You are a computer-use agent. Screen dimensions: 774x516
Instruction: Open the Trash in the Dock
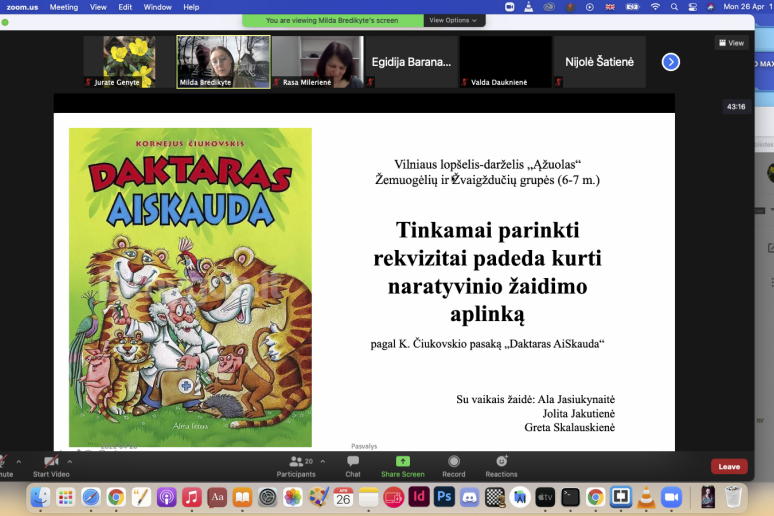point(734,497)
